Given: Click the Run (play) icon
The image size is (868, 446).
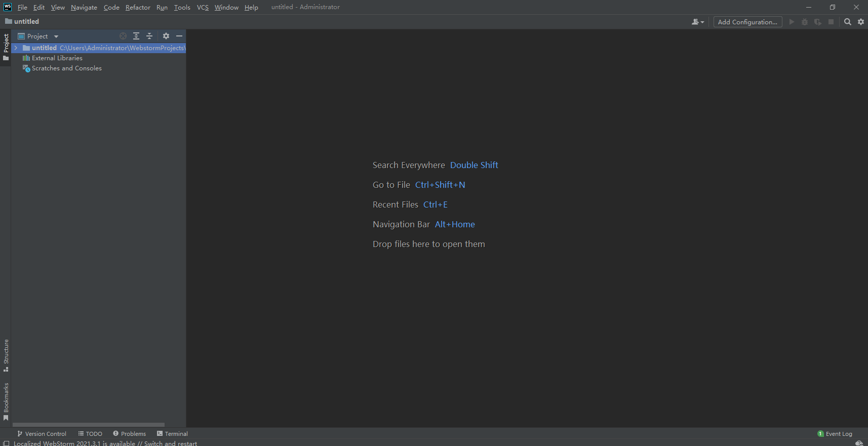Looking at the screenshot, I should [792, 22].
